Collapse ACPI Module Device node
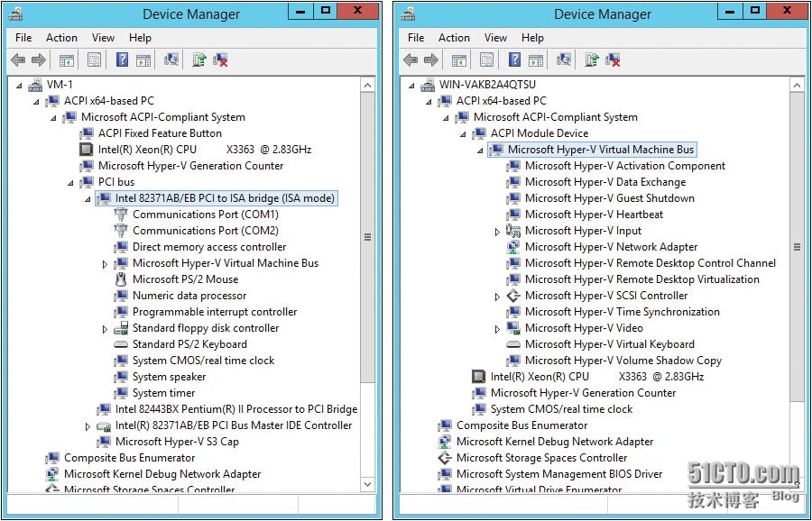This screenshot has width=812, height=521. pyautogui.click(x=463, y=134)
